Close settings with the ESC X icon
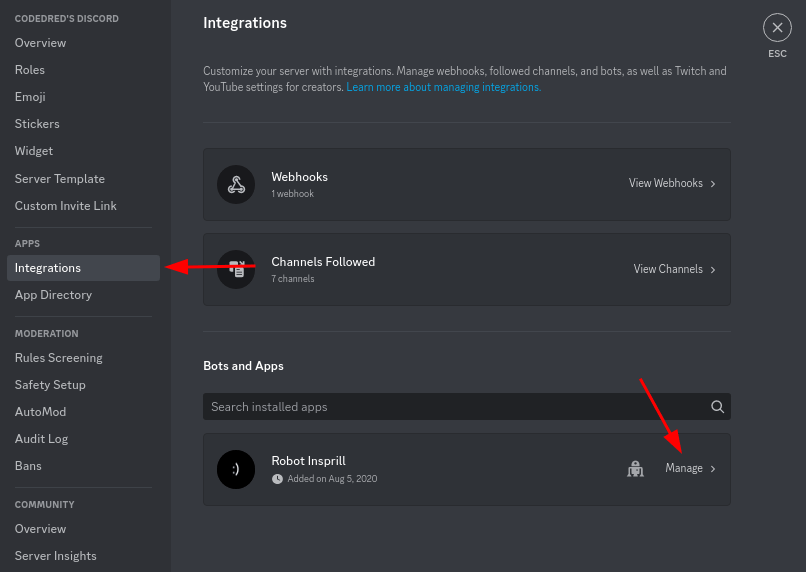The height and width of the screenshot is (572, 806). click(x=777, y=28)
